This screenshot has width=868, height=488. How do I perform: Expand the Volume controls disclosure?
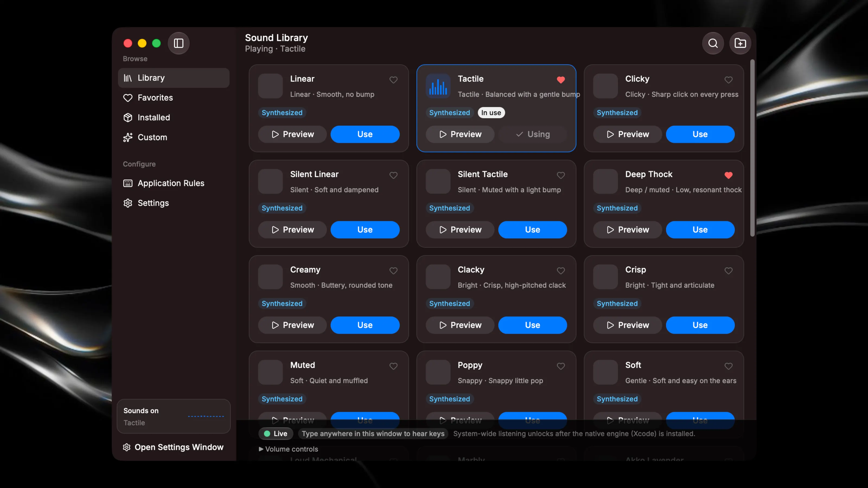pyautogui.click(x=288, y=449)
